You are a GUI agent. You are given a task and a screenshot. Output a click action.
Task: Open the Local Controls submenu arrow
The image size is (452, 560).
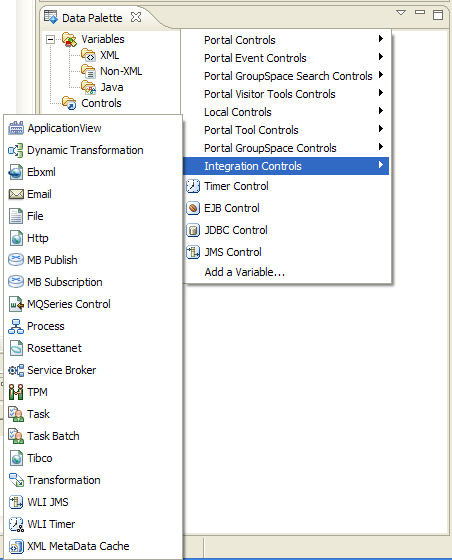381,111
